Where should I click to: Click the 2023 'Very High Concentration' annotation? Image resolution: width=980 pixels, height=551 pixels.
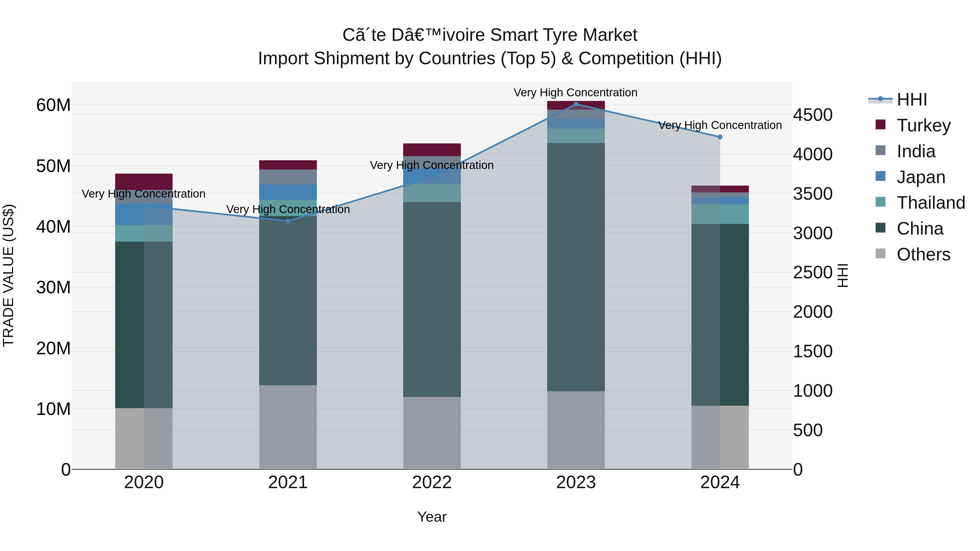575,93
